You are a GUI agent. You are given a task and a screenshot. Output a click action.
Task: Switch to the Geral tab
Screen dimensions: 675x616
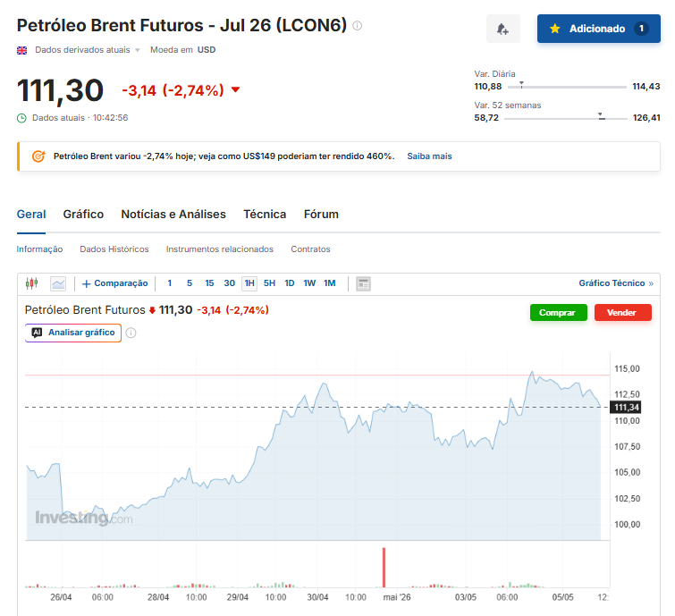(x=31, y=215)
